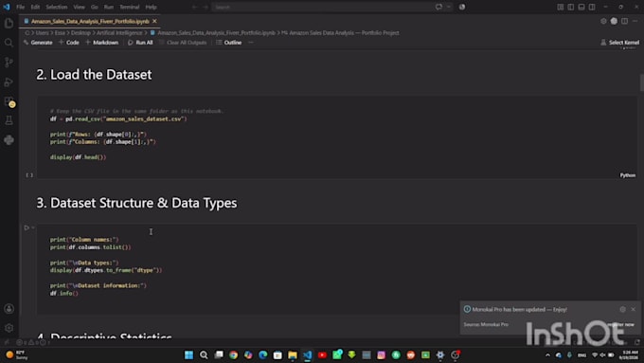Open notebook toolbar overflow menu
The height and width of the screenshot is (363, 644).
251,43
